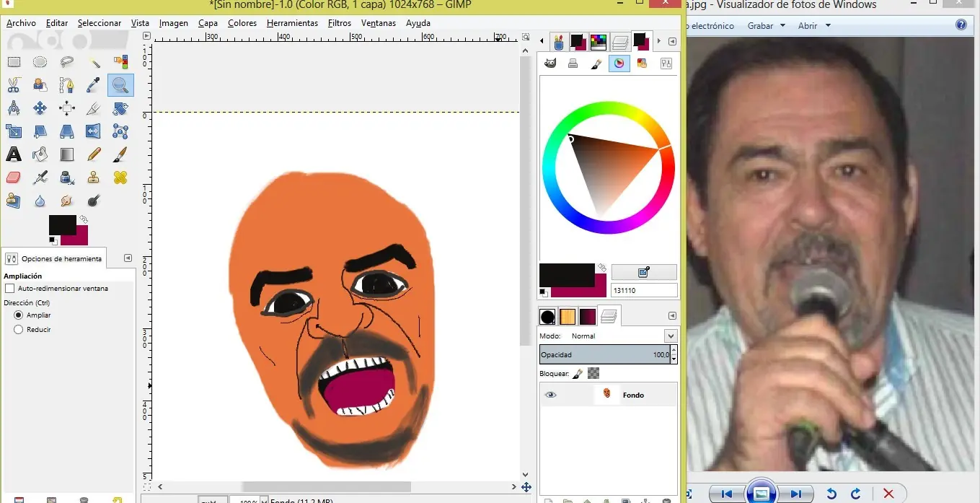This screenshot has width=980, height=503.
Task: Activate the Scissors Select tool
Action: [13, 85]
